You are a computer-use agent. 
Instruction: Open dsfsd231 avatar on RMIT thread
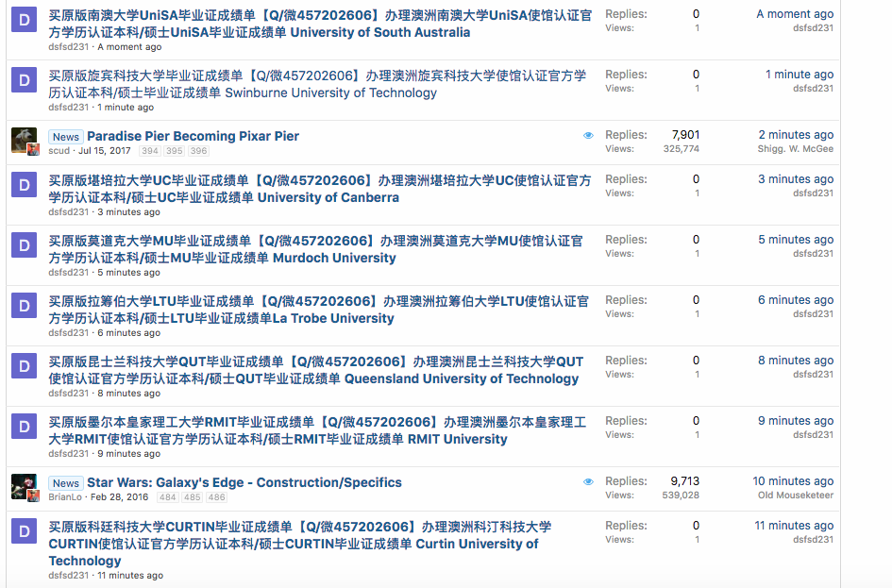(24, 427)
